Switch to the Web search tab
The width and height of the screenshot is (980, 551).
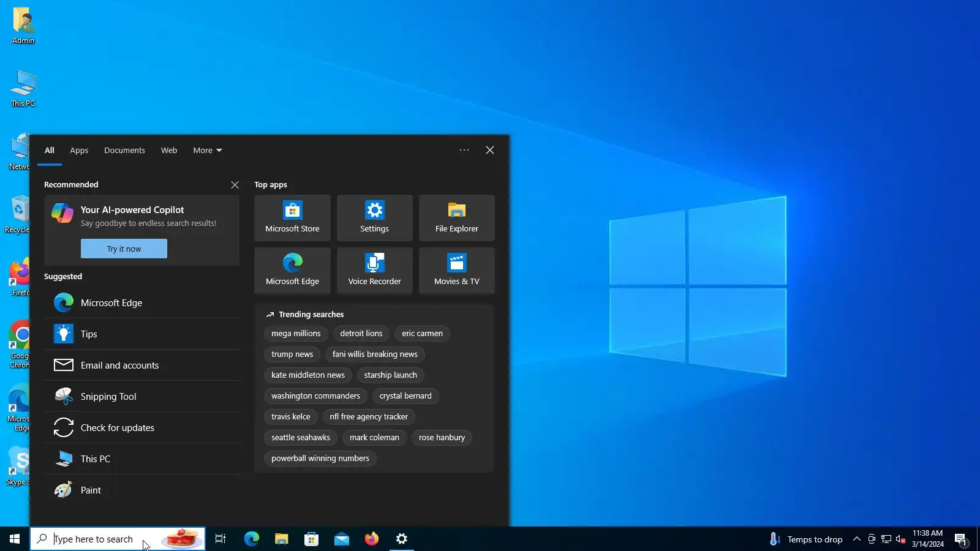(x=169, y=150)
